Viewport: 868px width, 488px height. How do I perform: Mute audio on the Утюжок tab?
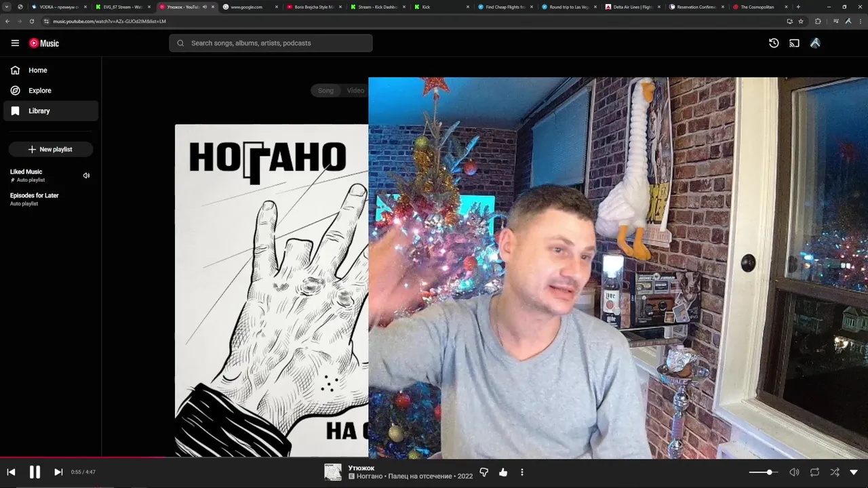pos(205,7)
